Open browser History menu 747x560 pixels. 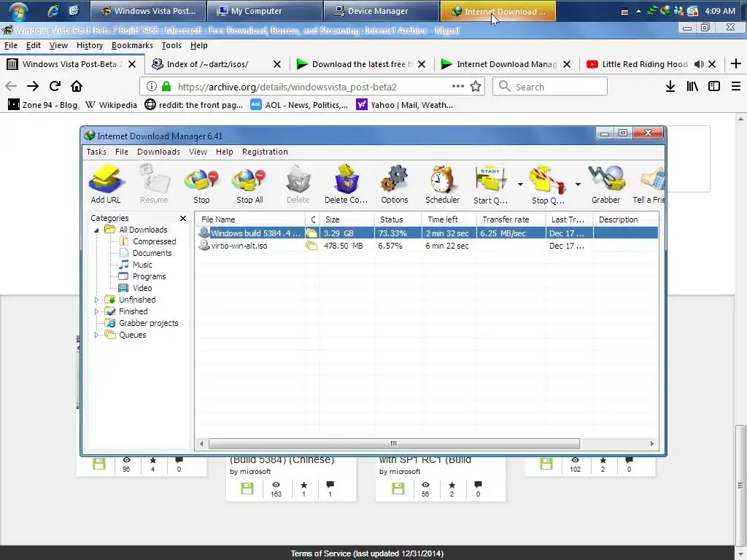pyautogui.click(x=90, y=45)
